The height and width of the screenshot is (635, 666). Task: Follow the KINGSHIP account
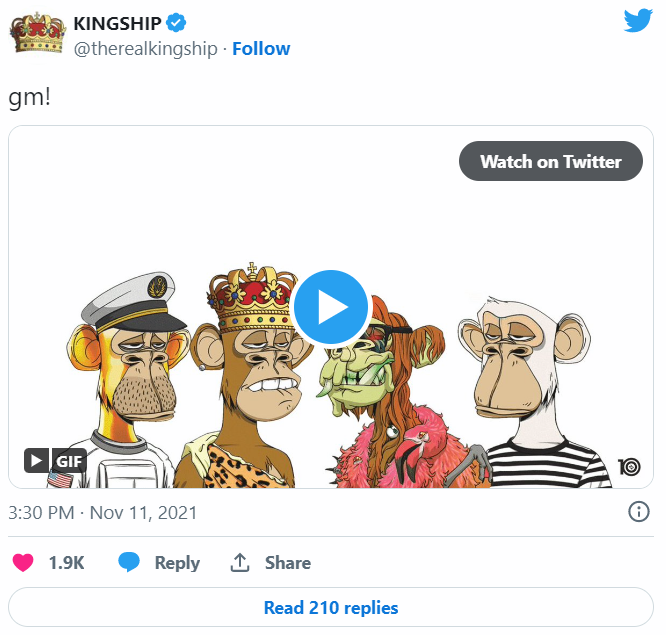[x=261, y=48]
